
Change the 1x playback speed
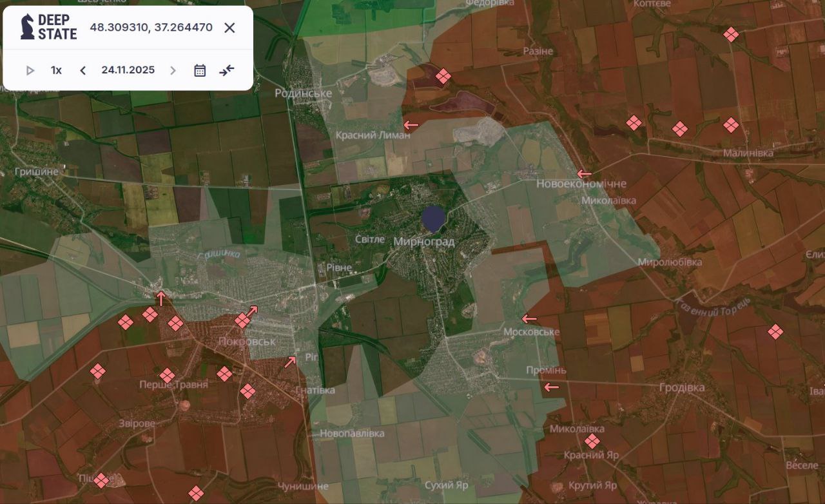click(x=57, y=70)
